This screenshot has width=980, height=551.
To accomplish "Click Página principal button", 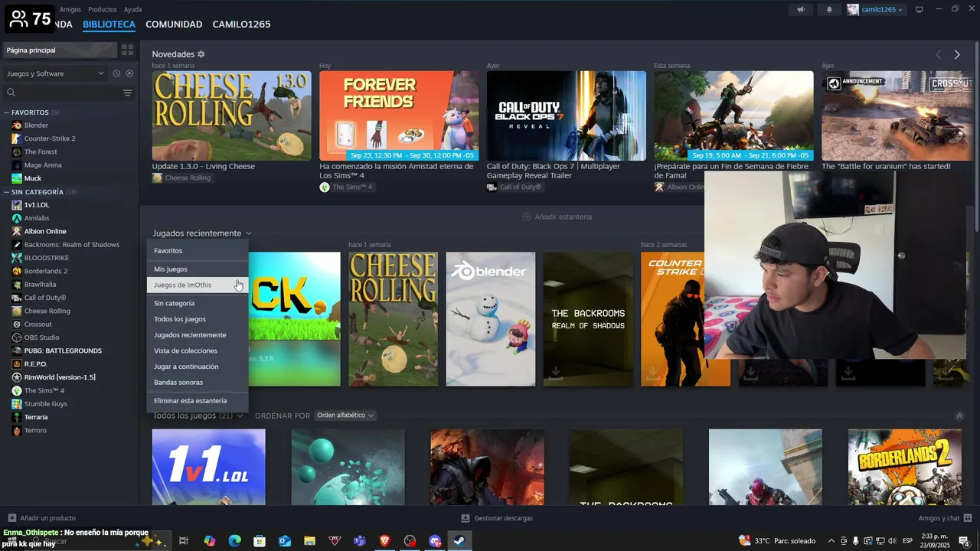I will pyautogui.click(x=60, y=50).
